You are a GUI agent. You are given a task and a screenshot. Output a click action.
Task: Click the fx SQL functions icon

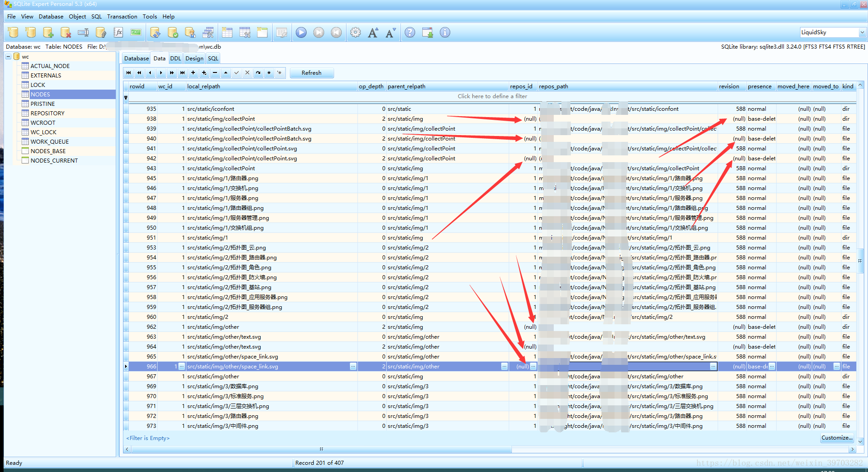118,32
